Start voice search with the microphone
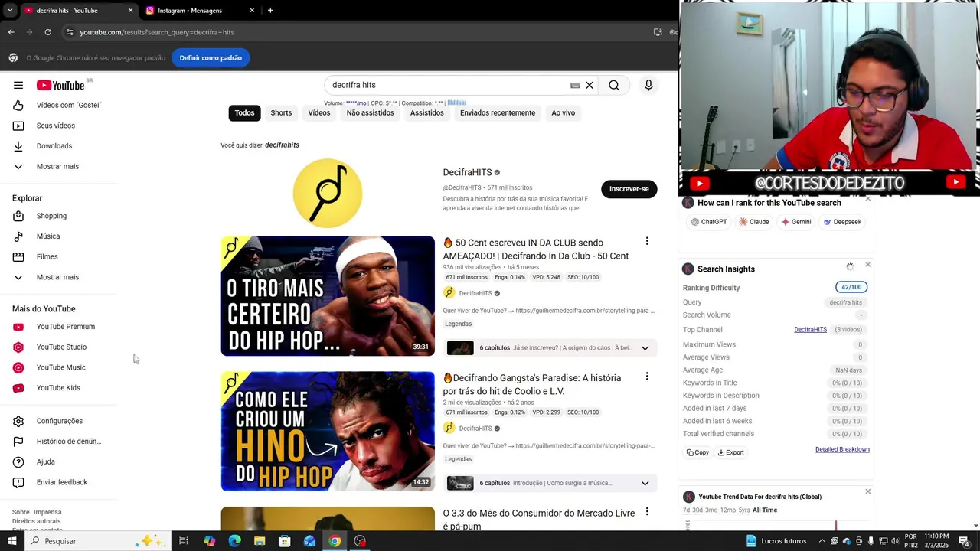 click(648, 85)
